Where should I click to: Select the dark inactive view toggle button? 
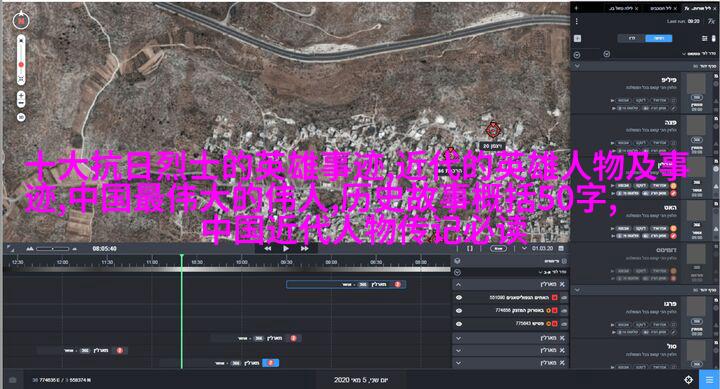click(632, 39)
